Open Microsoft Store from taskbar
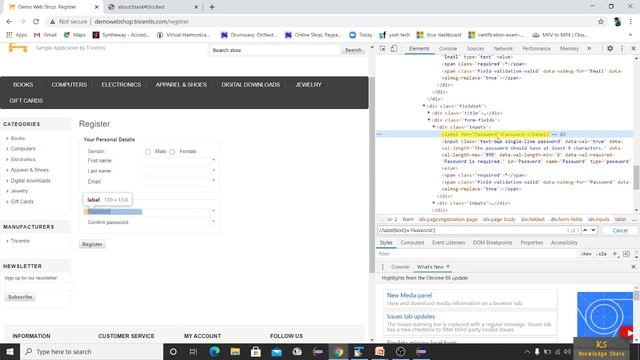The width and height of the screenshot is (640, 360). (256, 351)
